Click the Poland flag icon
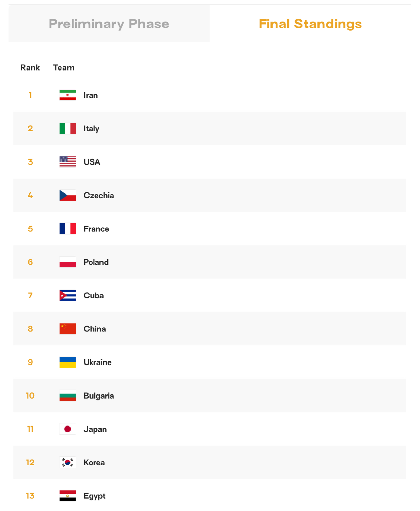 67,262
